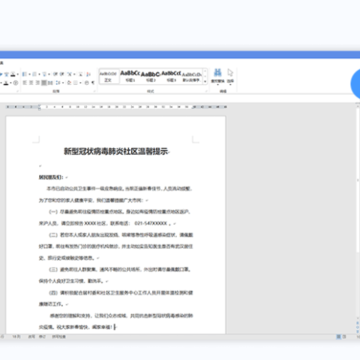Open the numbering format dropdown arrow
The height and width of the screenshot is (360, 360).
[x=39, y=74]
